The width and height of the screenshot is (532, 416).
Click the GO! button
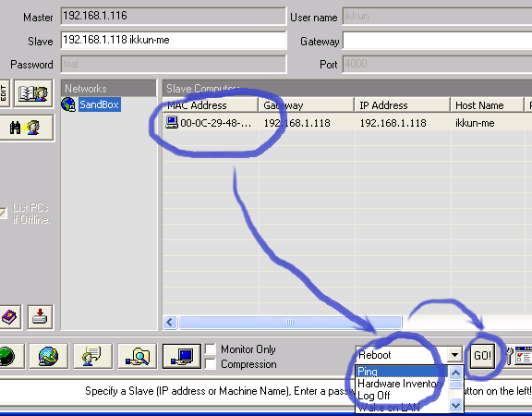coord(482,356)
